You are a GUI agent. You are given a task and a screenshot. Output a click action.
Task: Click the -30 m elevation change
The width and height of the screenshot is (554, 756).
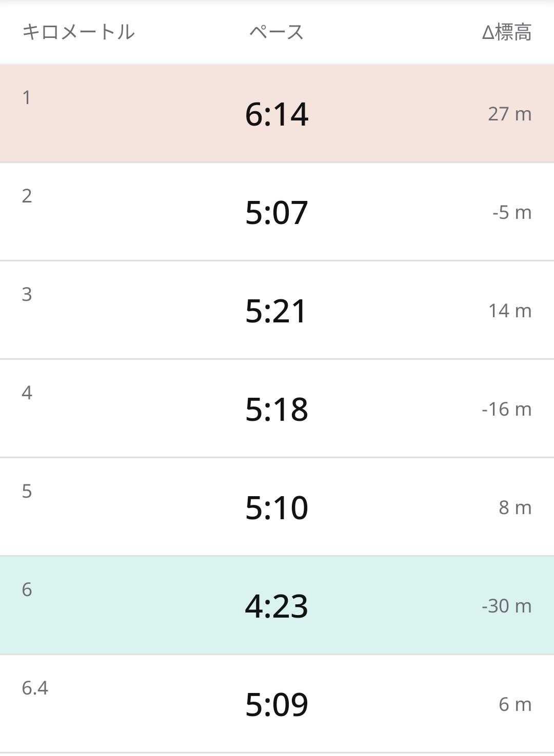[506, 606]
